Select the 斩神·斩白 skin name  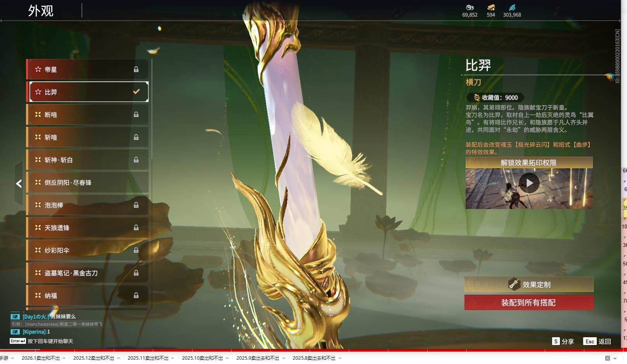point(59,160)
